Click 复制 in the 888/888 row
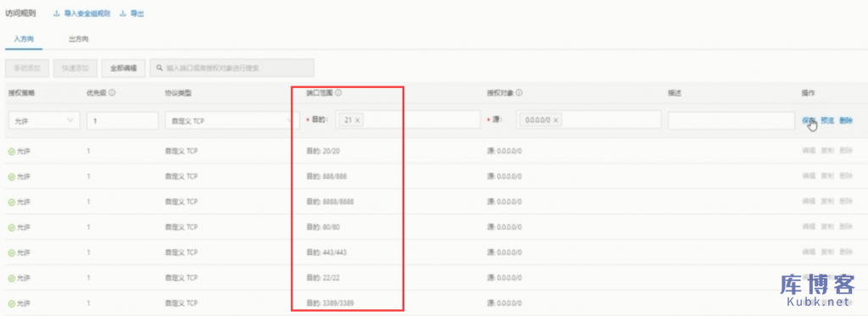The image size is (868, 316). tap(827, 176)
